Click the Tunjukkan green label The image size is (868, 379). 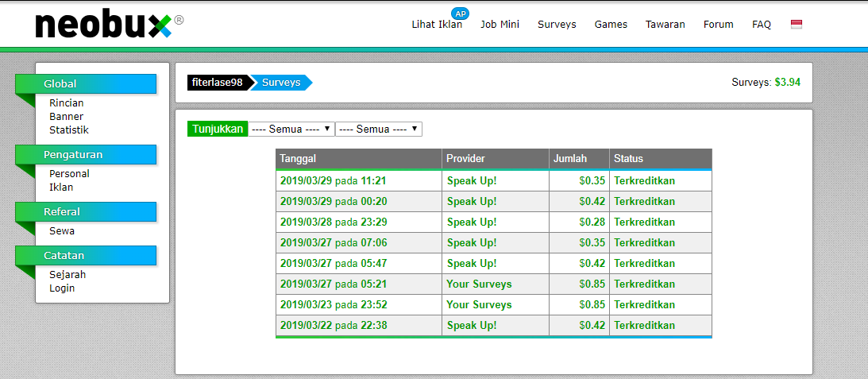coord(218,129)
